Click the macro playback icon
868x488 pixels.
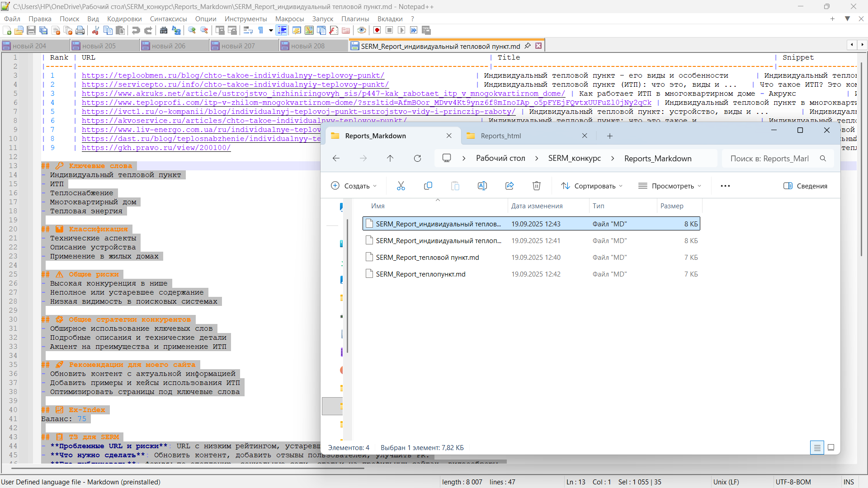[x=401, y=30]
